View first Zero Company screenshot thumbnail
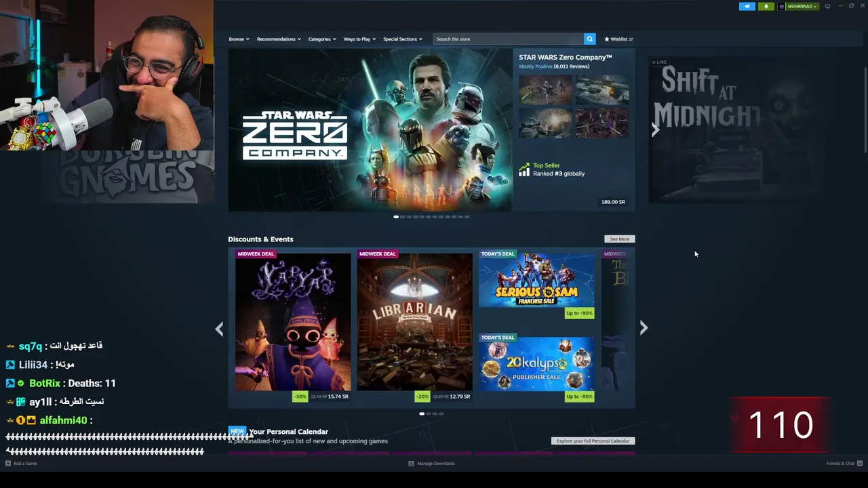This screenshot has height=488, width=868. [x=546, y=89]
